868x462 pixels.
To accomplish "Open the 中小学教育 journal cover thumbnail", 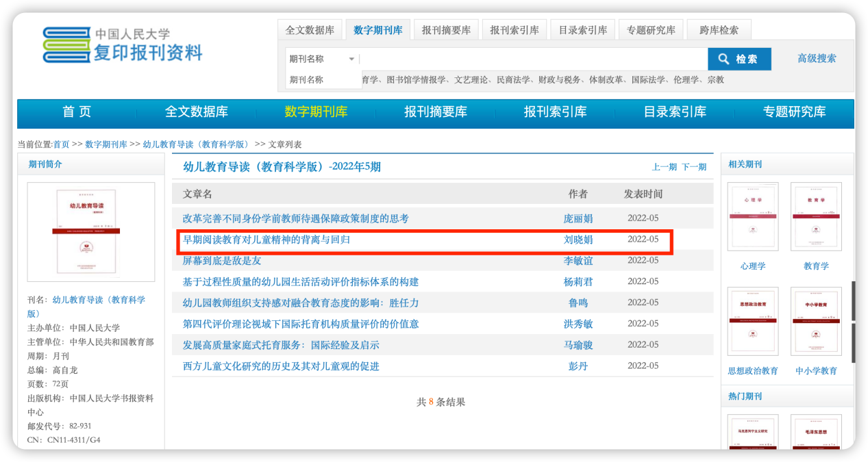I will [816, 321].
